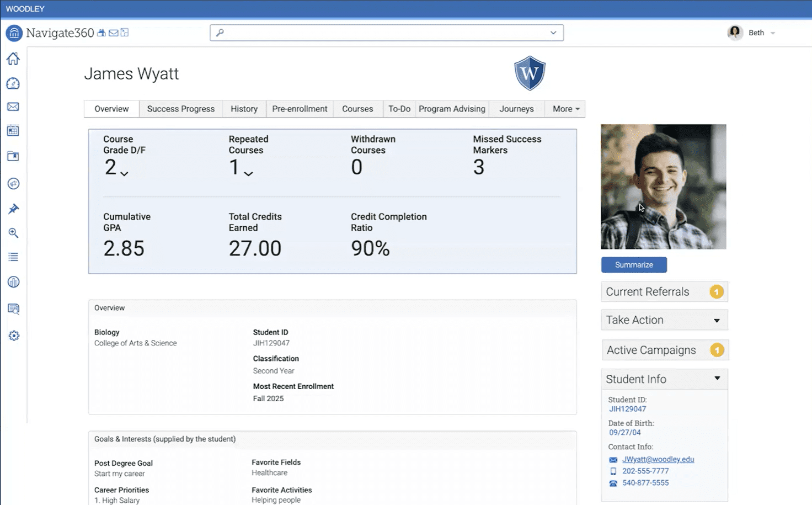
Task: Select the Campaigns megaphone icon
Action: pyautogui.click(x=13, y=184)
